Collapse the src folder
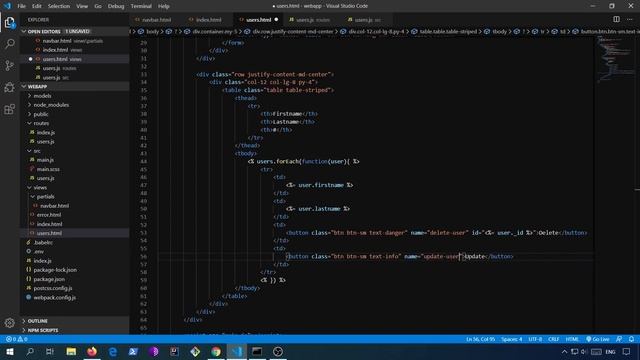The width and height of the screenshot is (640, 360). (37, 151)
